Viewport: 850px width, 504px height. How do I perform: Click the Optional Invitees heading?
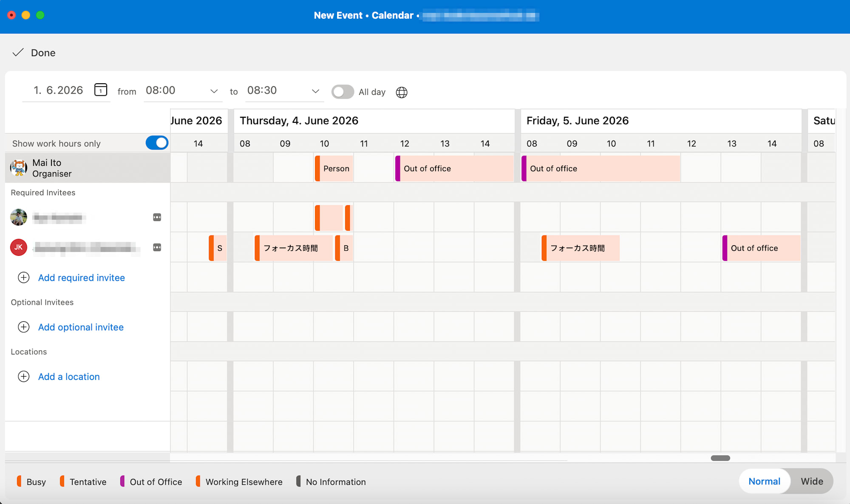pos(42,302)
